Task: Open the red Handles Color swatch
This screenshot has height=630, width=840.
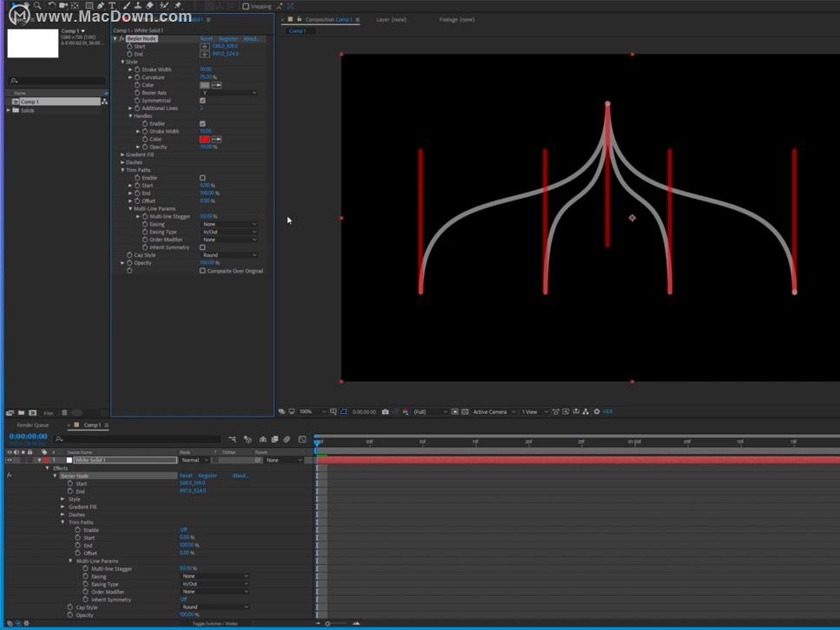Action: pos(204,139)
